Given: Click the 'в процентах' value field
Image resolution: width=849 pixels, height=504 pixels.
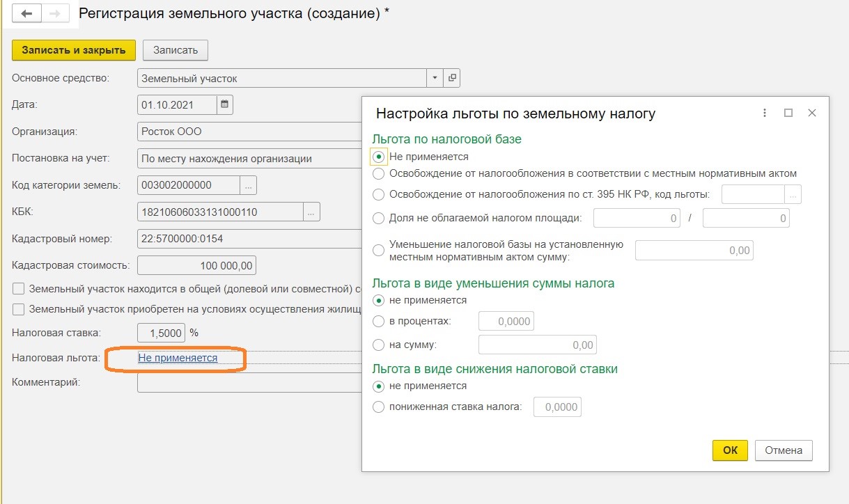Looking at the screenshot, I should (506, 322).
